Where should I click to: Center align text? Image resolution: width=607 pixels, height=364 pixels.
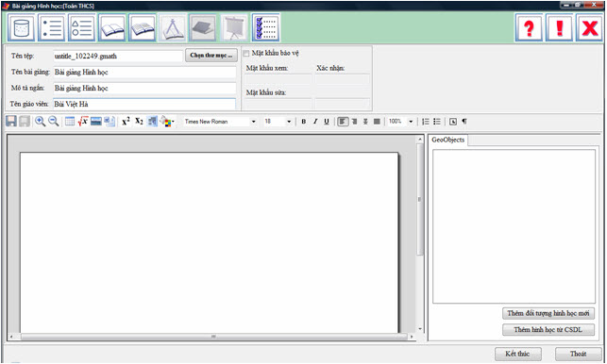[x=365, y=122]
